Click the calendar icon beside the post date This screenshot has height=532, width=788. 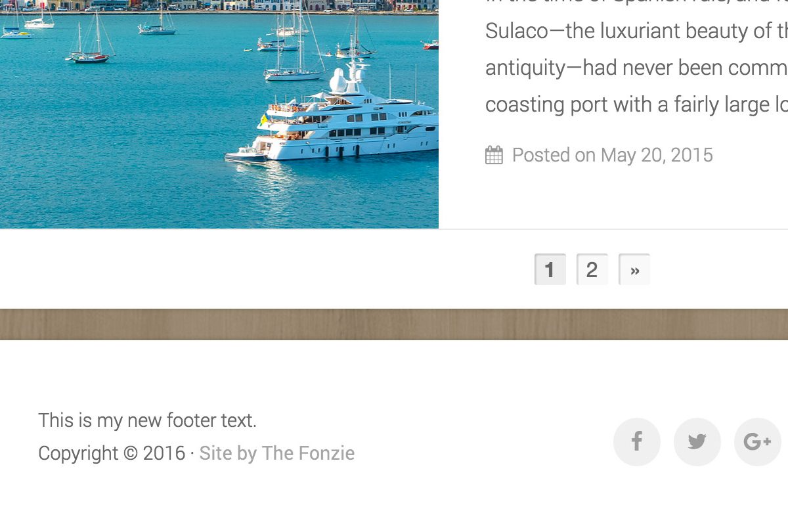[494, 155]
